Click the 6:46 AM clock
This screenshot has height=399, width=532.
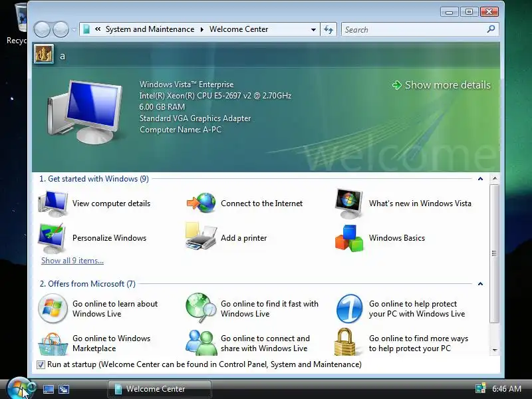click(x=507, y=388)
